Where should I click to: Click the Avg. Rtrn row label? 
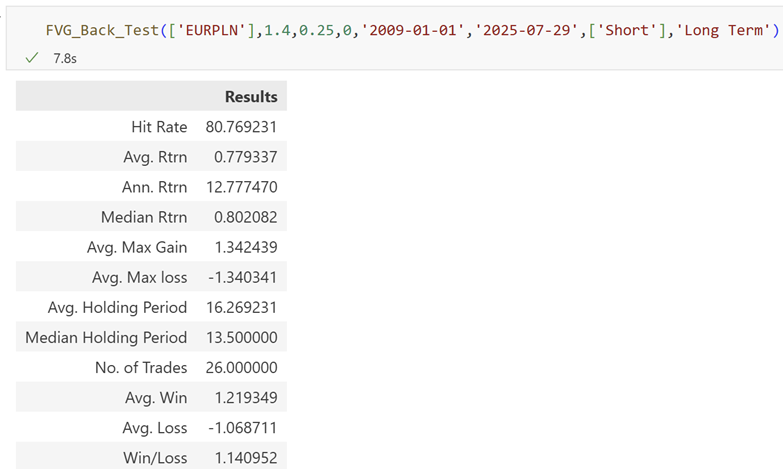click(155, 157)
